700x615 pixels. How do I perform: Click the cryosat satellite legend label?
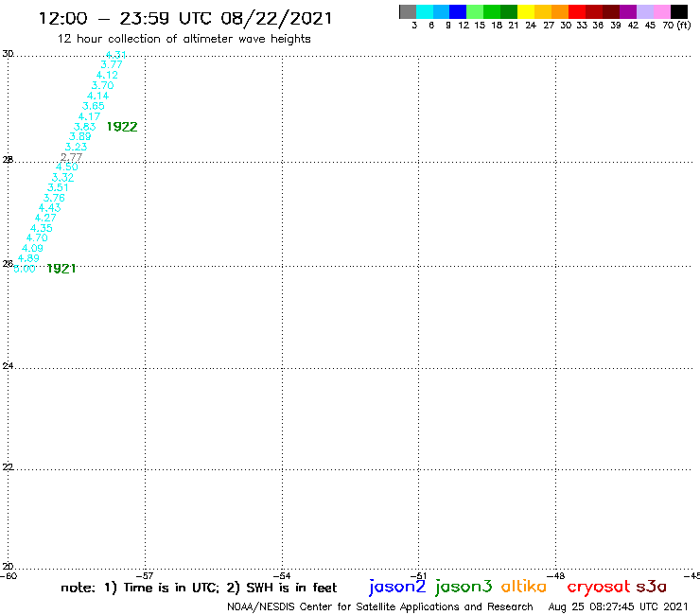599,587
